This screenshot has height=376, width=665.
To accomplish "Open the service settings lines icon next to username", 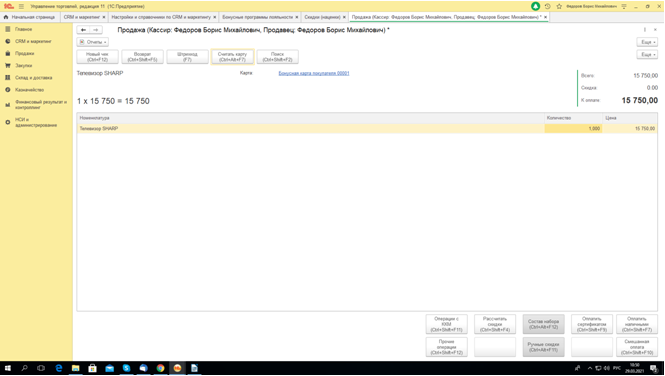I will 624,6.
